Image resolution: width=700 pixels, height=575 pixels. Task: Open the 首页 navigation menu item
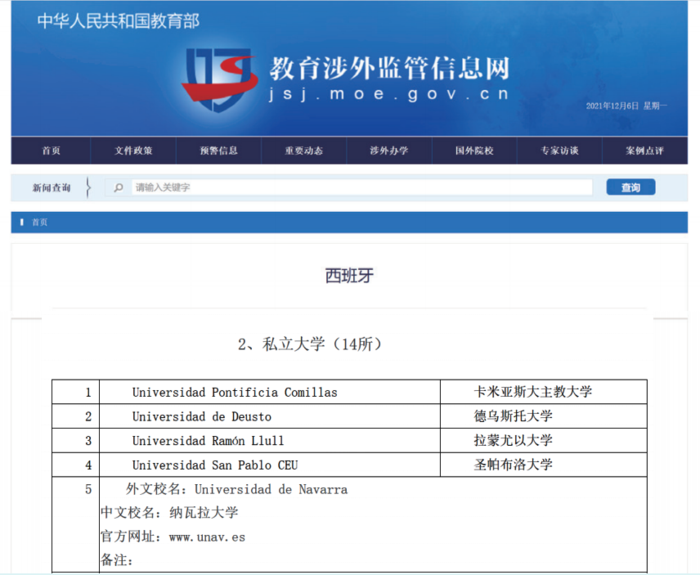(x=51, y=151)
